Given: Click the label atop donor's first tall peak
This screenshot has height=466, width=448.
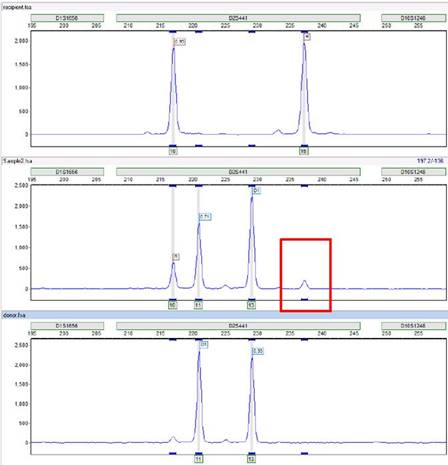Looking at the screenshot, I should [x=204, y=344].
